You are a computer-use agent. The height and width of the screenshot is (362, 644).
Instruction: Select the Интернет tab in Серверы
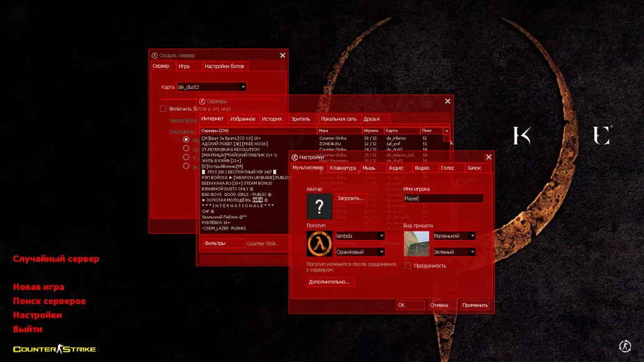[x=212, y=119]
